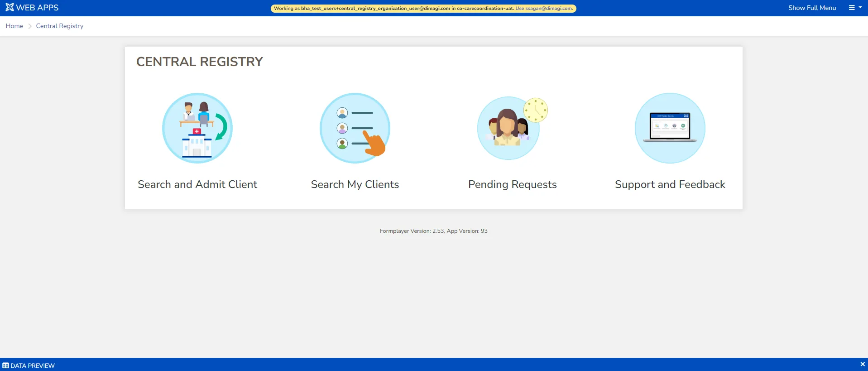Viewport: 868px width, 371px height.
Task: Select the Search and Admit Client label
Action: pyautogui.click(x=197, y=184)
